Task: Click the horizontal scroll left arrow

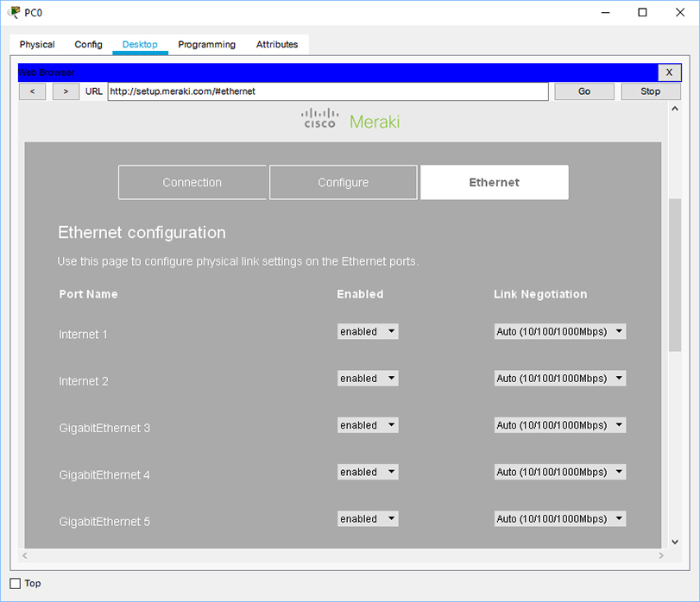Action: (x=25, y=555)
